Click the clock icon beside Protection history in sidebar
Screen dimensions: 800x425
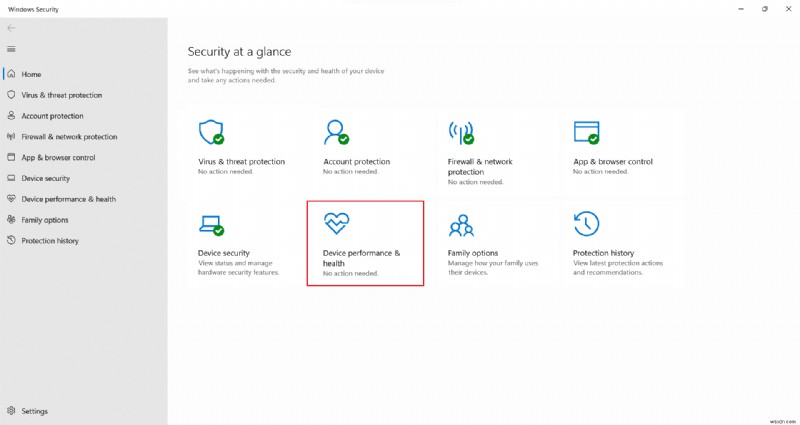[11, 240]
